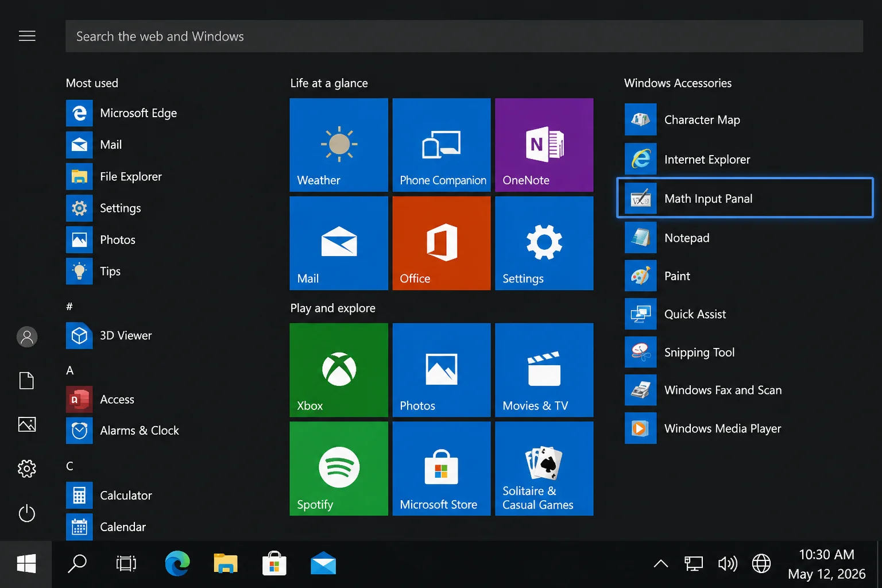882x588 pixels.
Task: Click the Internet Explorer icon
Action: pyautogui.click(x=641, y=159)
